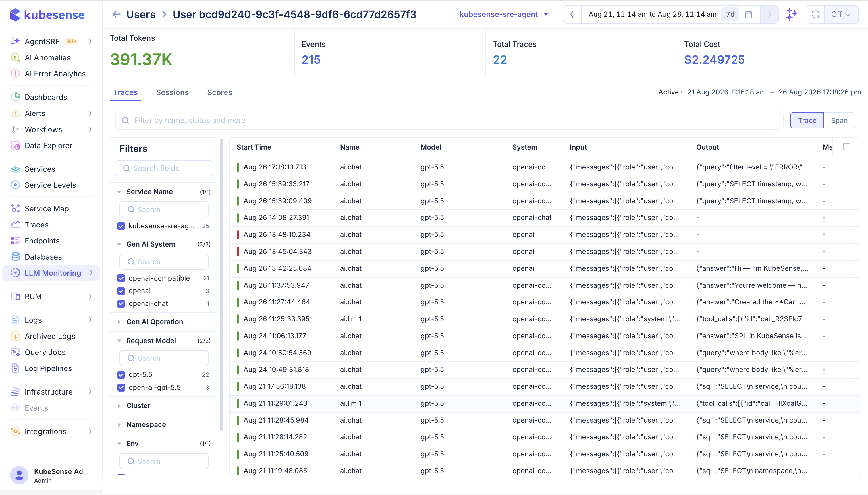The height and width of the screenshot is (495, 868).
Task: Uncheck the gpt-5.5 model filter
Action: coord(121,375)
